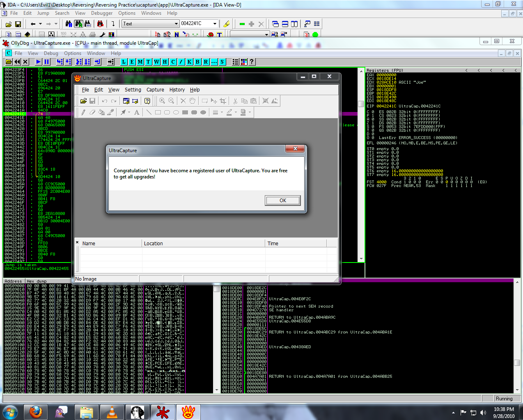Open the Jump menu in IDA
Screen dimensions: 523x420
coord(43,13)
